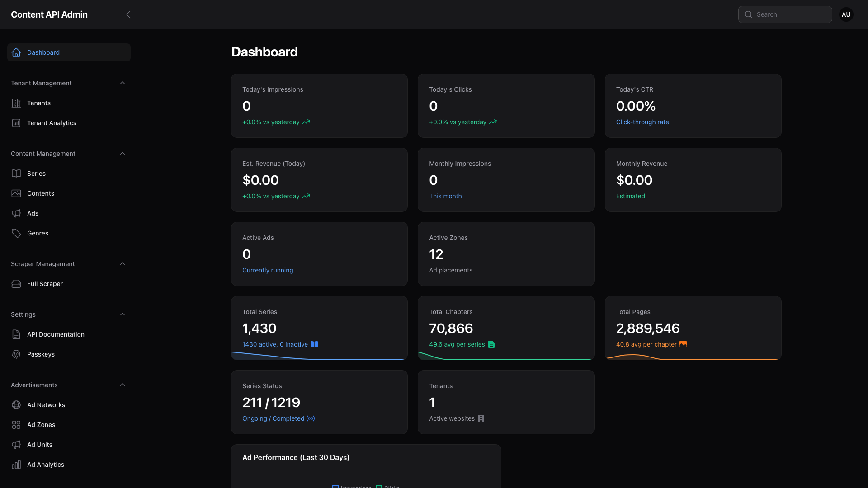Go to the Ad Zones page
The height and width of the screenshot is (488, 868).
click(x=69, y=425)
